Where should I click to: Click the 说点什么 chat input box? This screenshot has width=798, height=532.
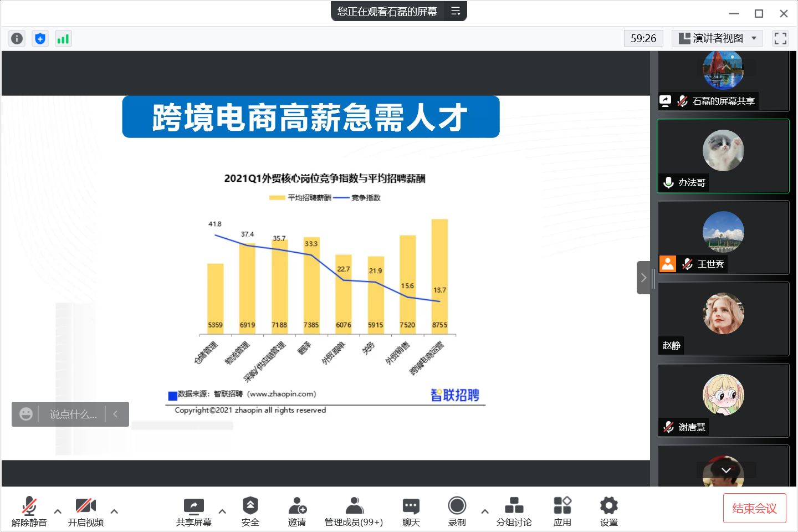pos(73,415)
